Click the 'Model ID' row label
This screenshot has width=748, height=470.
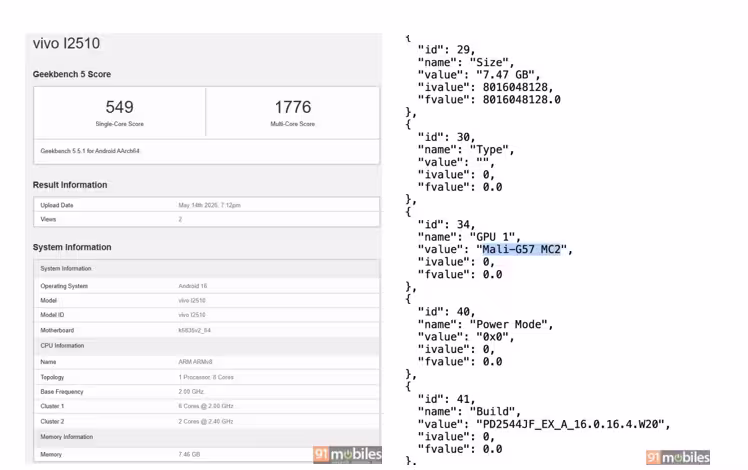(x=52, y=315)
